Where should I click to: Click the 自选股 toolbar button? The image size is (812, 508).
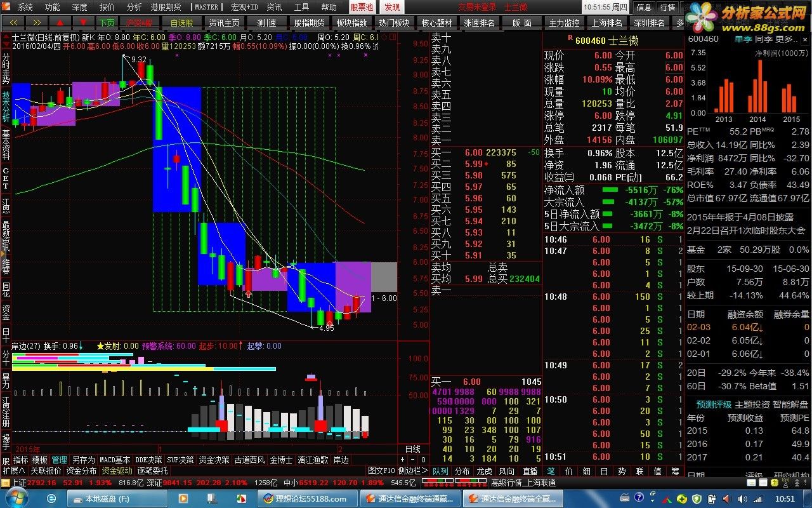181,22
